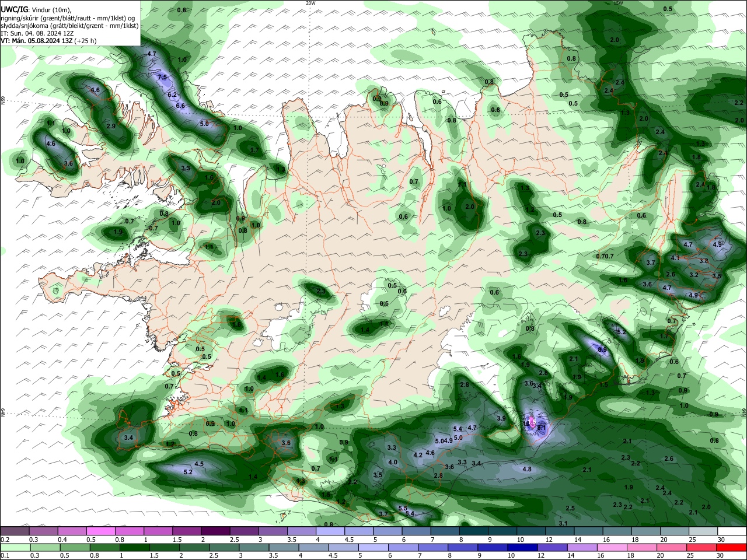The image size is (747, 560).
Task: Click the '4.2' precipitation value on the map
Action: tap(418, 454)
